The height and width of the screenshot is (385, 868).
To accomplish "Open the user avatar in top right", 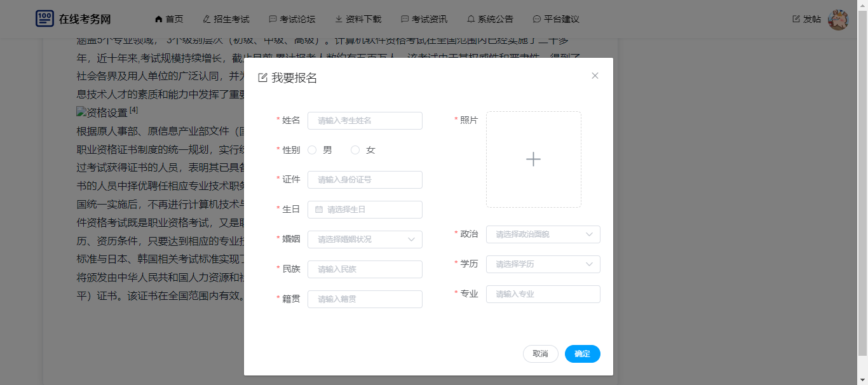I will tap(838, 20).
